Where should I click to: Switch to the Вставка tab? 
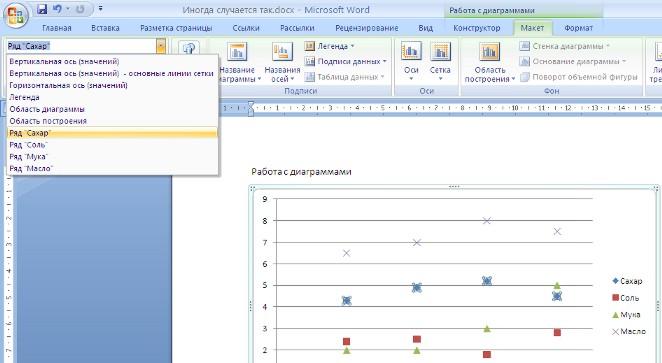(x=105, y=28)
